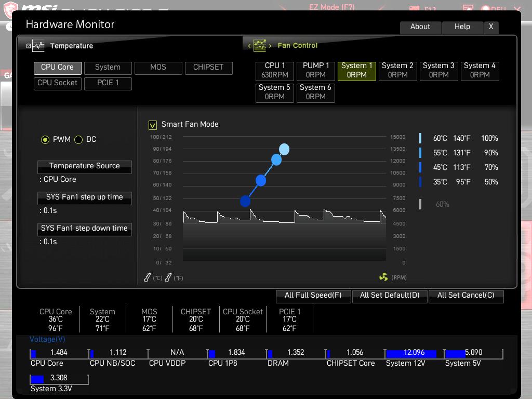
Task: Click the 35°C 50% legend color bar
Action: tap(420, 182)
